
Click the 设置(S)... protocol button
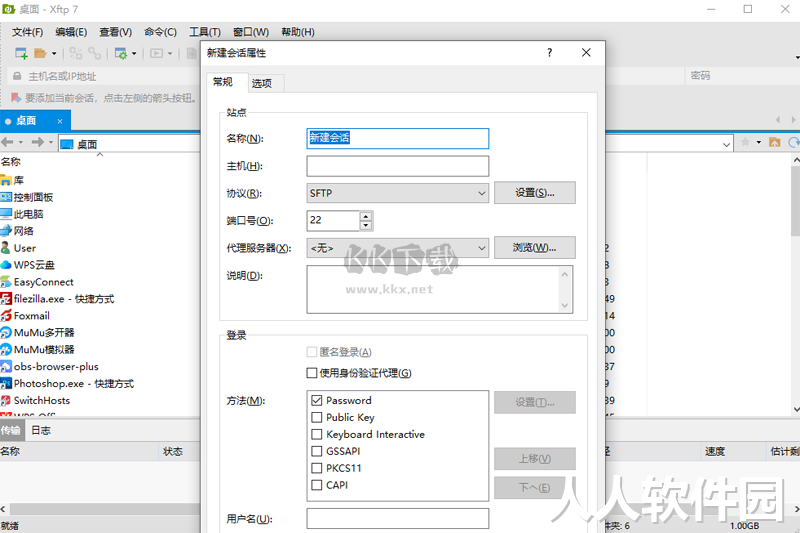point(535,193)
